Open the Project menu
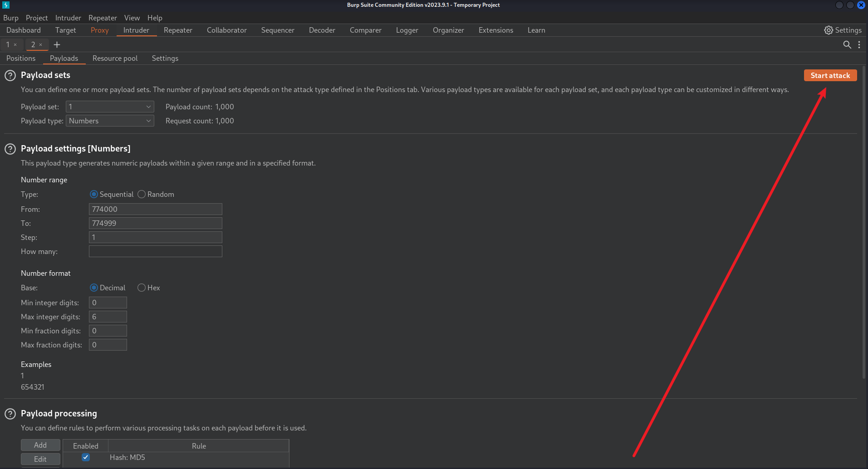This screenshot has height=469, width=868. [x=37, y=18]
